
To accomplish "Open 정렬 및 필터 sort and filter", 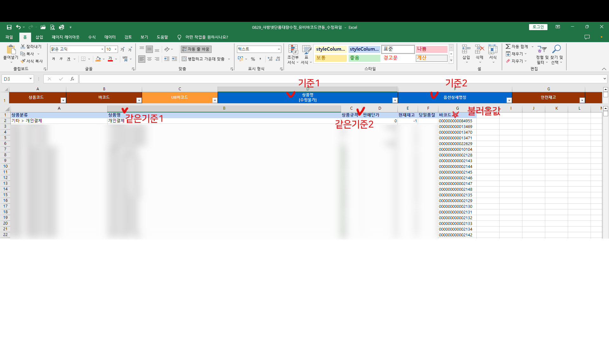I will coord(542,54).
